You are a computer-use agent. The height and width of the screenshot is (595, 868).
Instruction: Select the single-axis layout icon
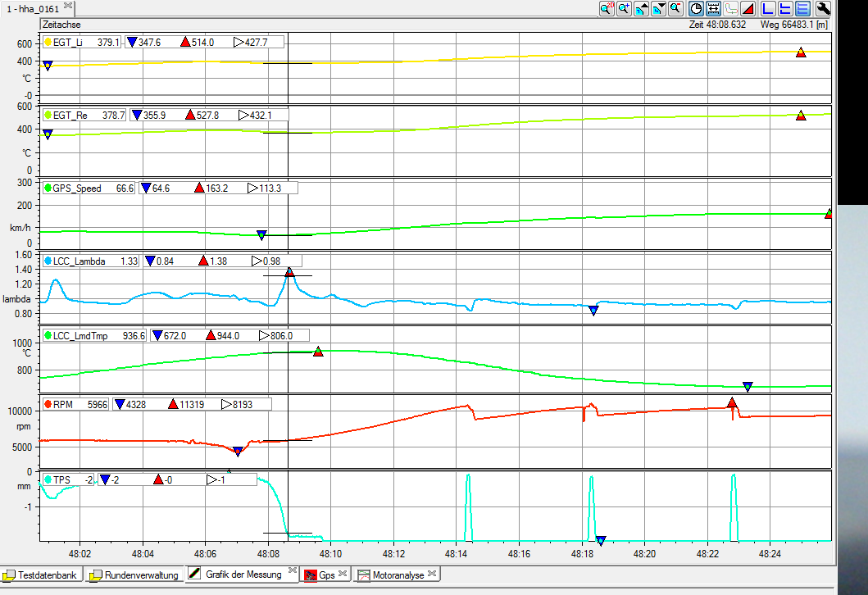769,9
